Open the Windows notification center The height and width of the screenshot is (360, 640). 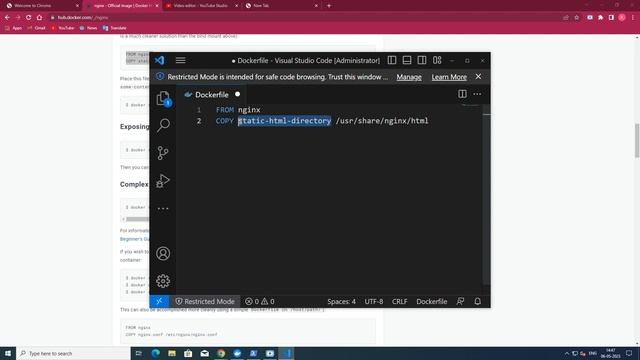click(629, 353)
